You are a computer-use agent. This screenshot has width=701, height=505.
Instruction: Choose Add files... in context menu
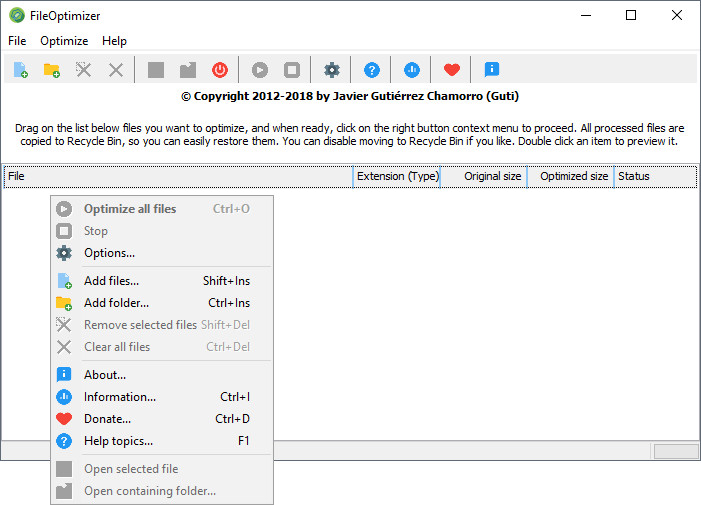coord(111,281)
